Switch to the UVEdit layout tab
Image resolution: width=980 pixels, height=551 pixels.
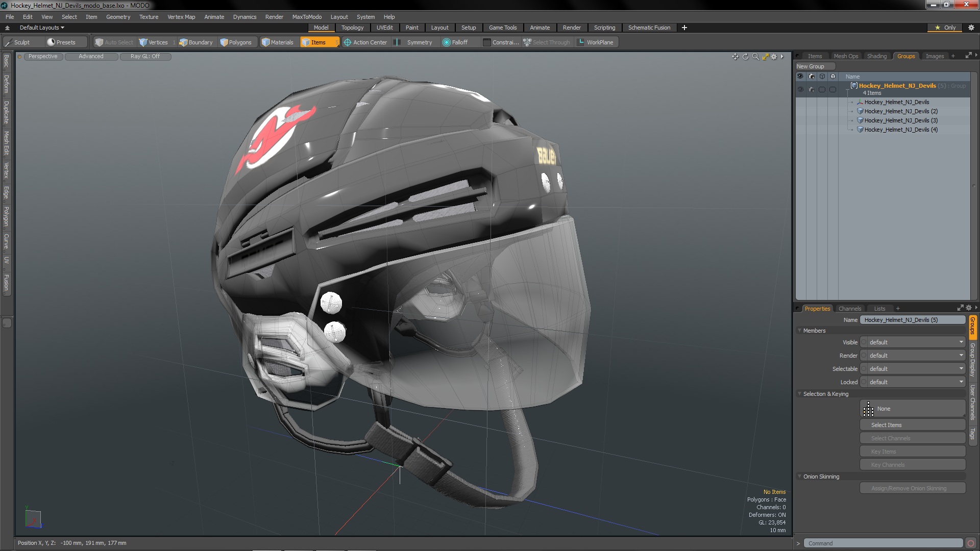[x=384, y=28]
